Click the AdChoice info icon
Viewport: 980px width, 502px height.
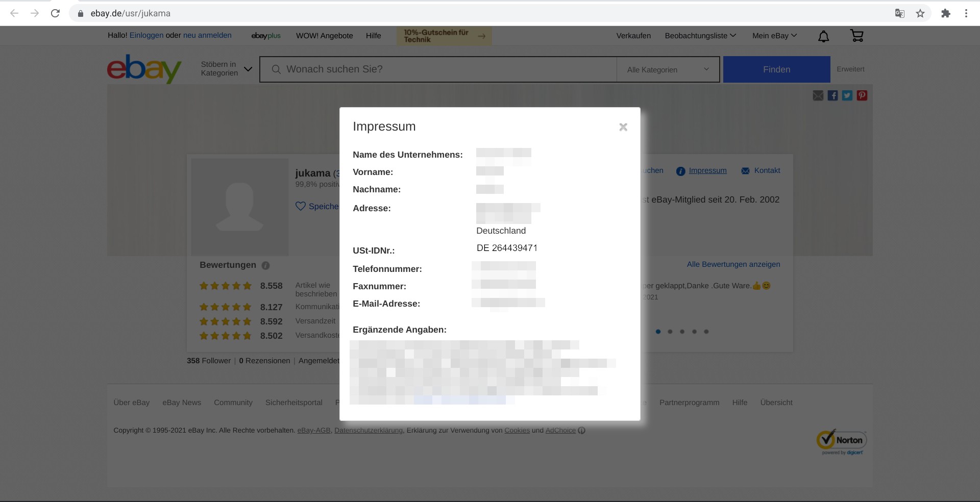581,431
